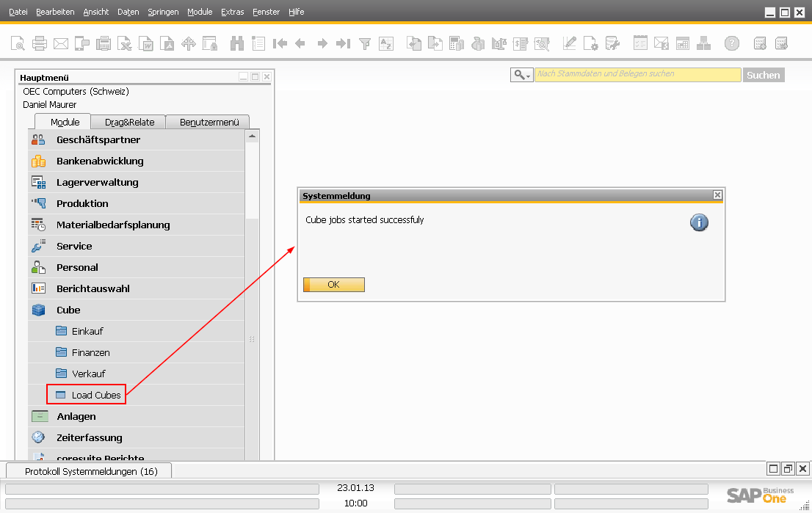Click the Print toolbar icon
812x513 pixels.
(x=40, y=43)
